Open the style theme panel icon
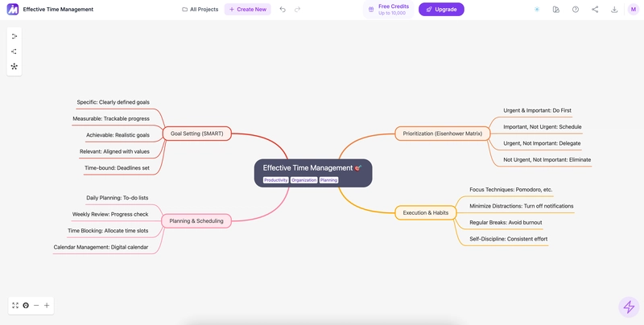 click(x=556, y=10)
